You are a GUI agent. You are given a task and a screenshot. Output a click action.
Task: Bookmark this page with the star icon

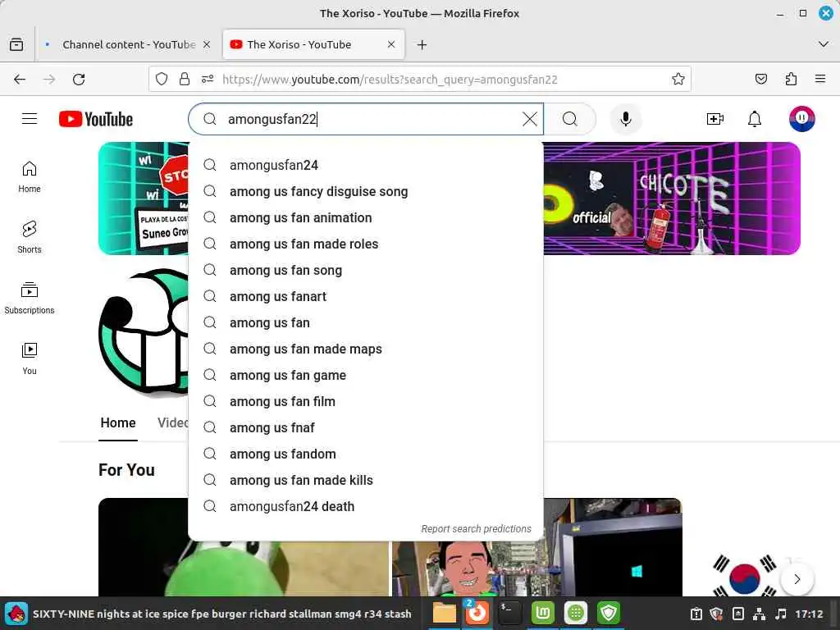tap(678, 80)
